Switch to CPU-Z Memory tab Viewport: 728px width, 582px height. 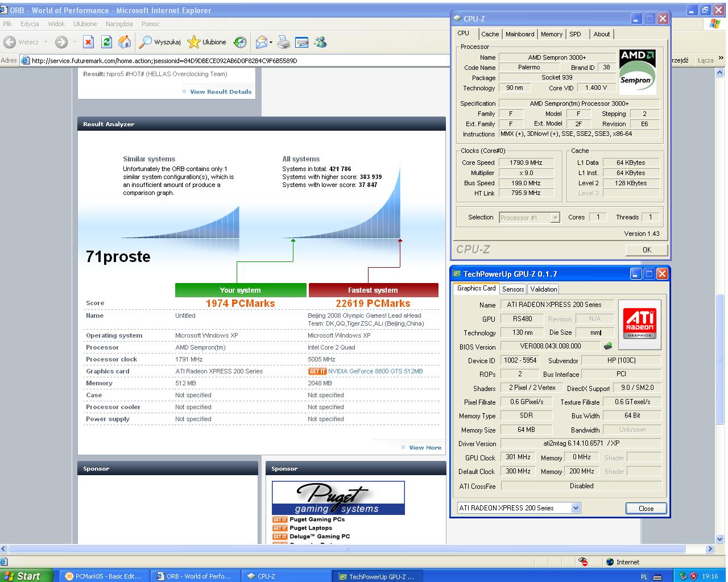(552, 34)
